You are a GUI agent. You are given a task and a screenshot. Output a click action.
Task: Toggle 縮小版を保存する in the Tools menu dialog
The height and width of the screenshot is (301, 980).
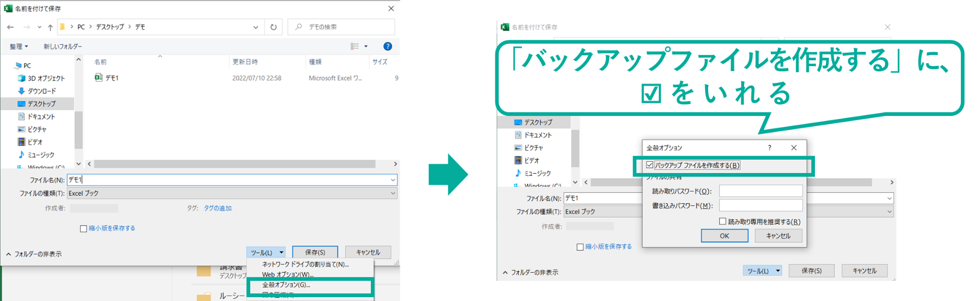(x=83, y=229)
